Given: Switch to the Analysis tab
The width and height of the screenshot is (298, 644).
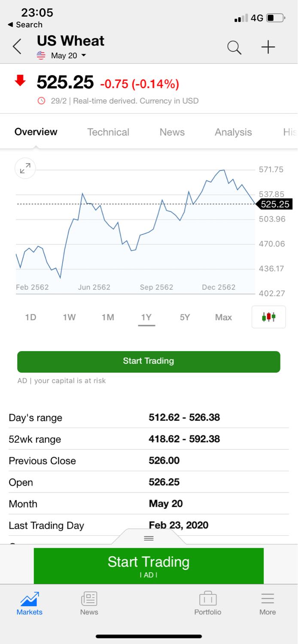Looking at the screenshot, I should 233,132.
